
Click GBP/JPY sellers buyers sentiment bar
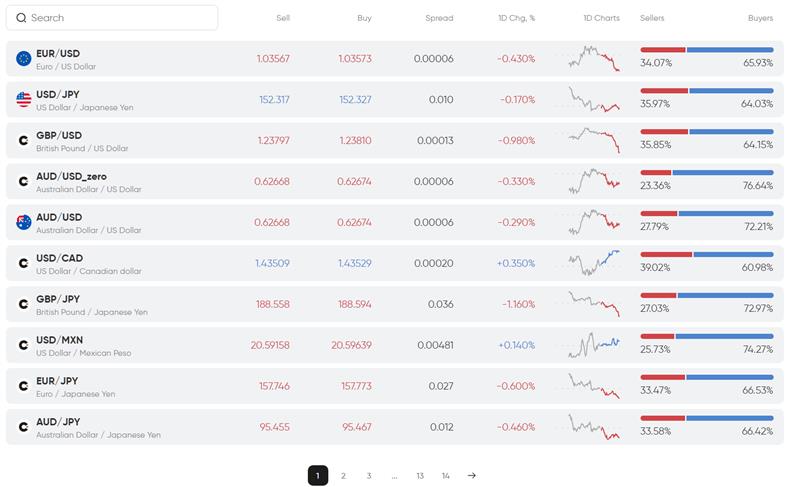[x=706, y=295]
